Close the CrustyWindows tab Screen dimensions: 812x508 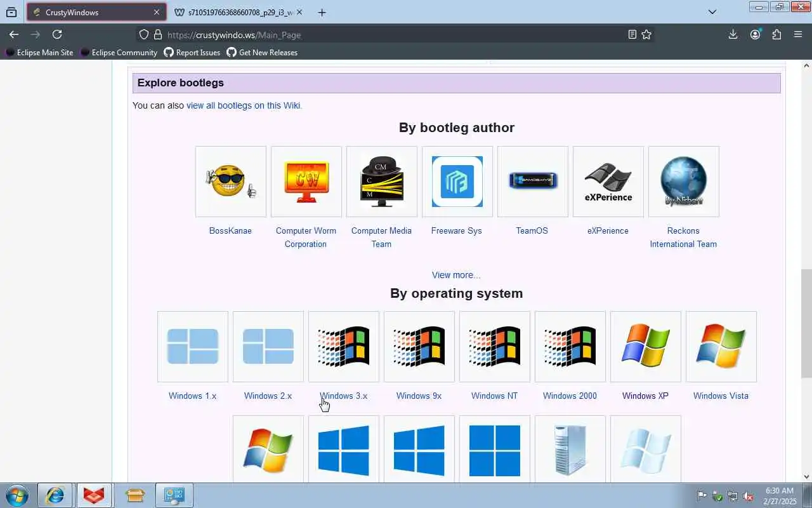click(157, 12)
